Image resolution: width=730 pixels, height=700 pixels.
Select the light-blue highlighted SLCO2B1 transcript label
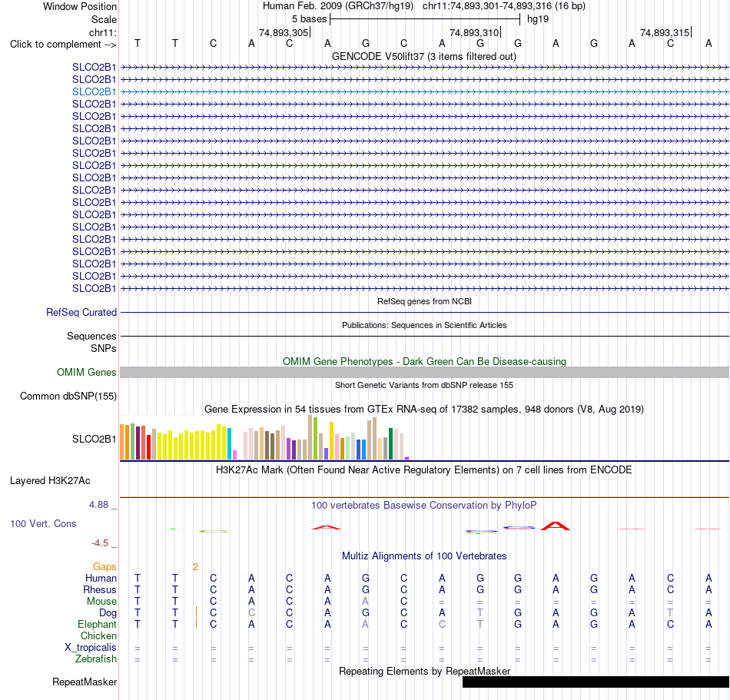pyautogui.click(x=94, y=91)
